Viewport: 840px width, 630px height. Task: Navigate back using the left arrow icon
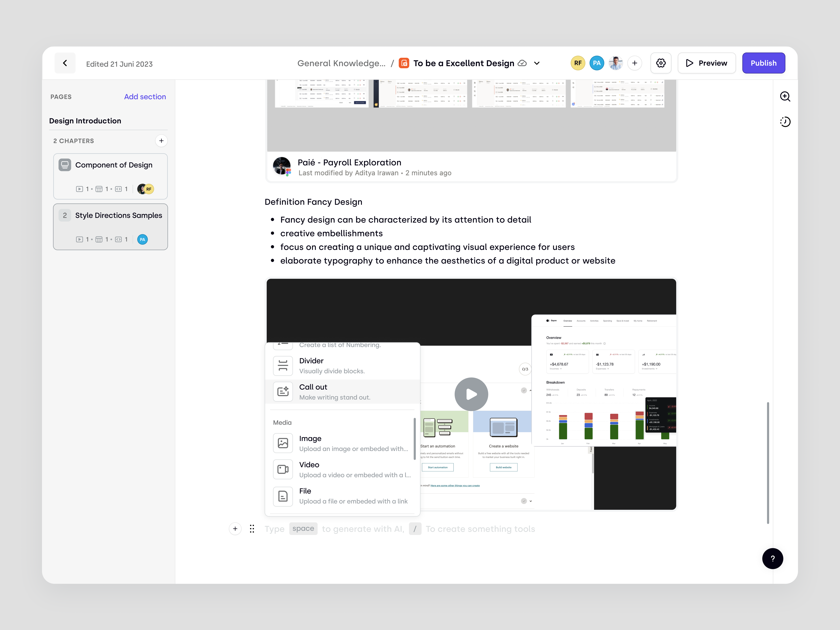click(65, 63)
